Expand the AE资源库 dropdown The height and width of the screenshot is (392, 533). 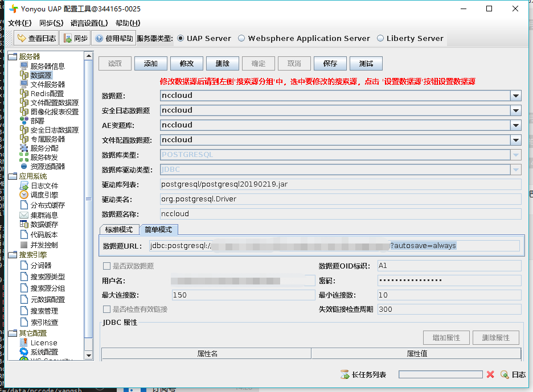(x=516, y=125)
